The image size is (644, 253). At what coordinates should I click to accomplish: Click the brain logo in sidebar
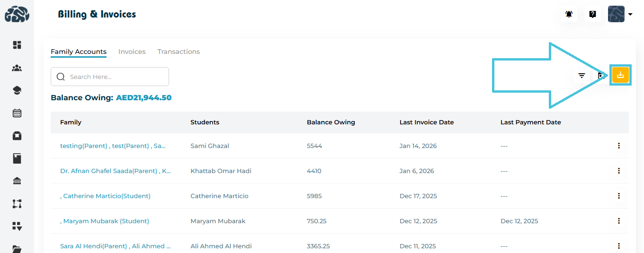17,14
